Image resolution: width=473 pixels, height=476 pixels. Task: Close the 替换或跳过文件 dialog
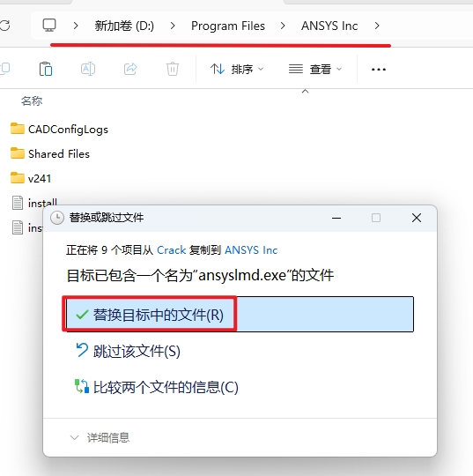point(417,218)
